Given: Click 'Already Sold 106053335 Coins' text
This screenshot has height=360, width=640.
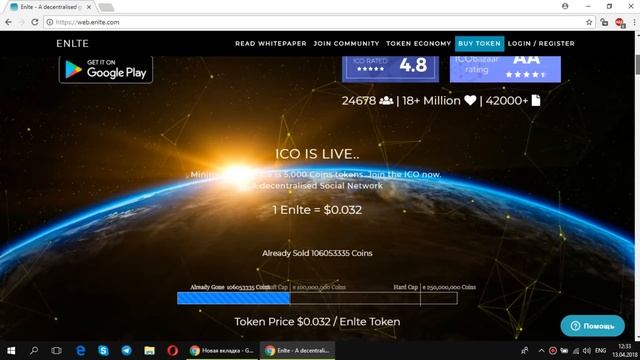Looking at the screenshot, I should 317,253.
